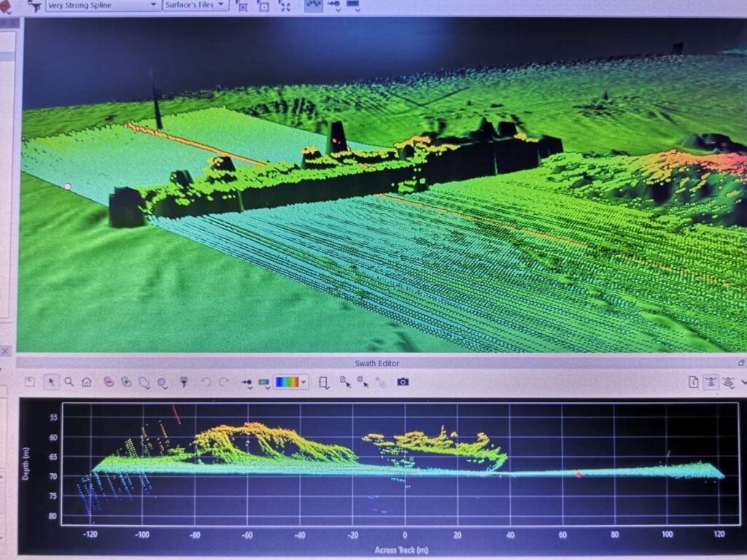Take snapshot with camera icon in Swath Editor
The width and height of the screenshot is (747, 560).
tap(403, 382)
